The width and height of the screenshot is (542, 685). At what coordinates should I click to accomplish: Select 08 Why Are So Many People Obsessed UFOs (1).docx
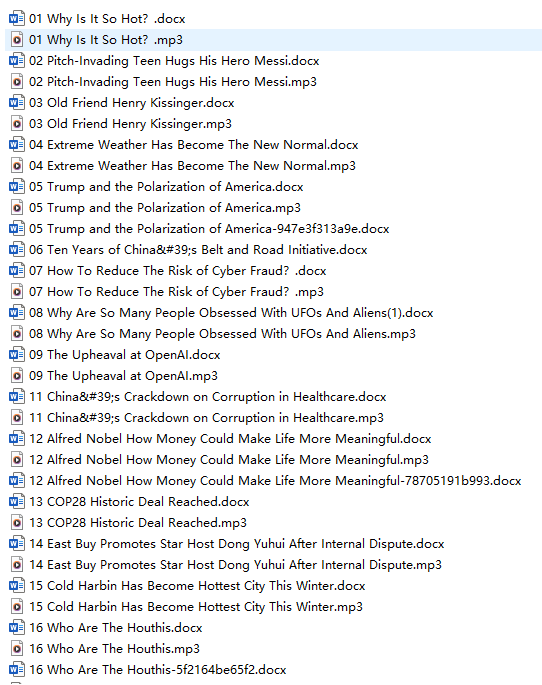(x=231, y=313)
